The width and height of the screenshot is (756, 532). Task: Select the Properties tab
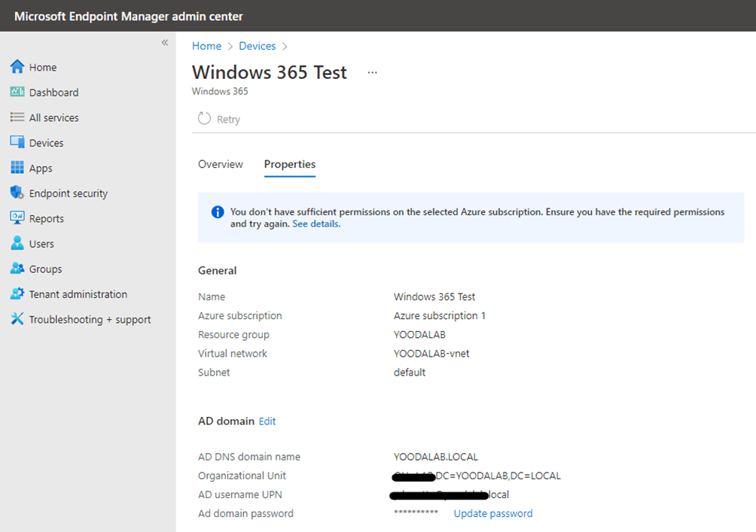[x=290, y=164]
